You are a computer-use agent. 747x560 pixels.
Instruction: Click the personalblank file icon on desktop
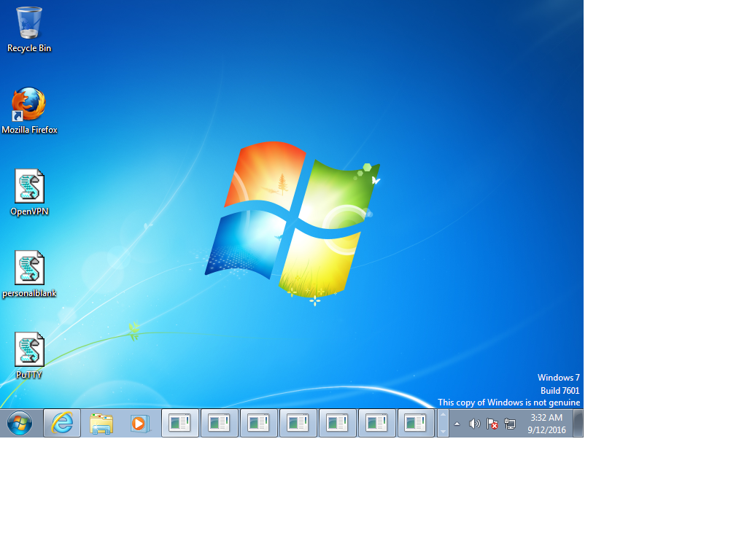29,268
